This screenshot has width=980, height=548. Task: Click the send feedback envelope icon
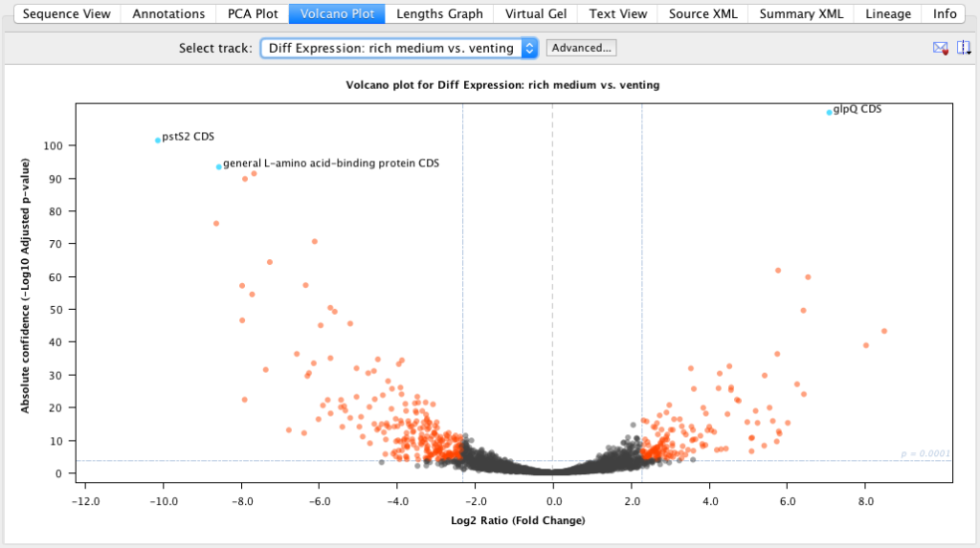point(940,48)
